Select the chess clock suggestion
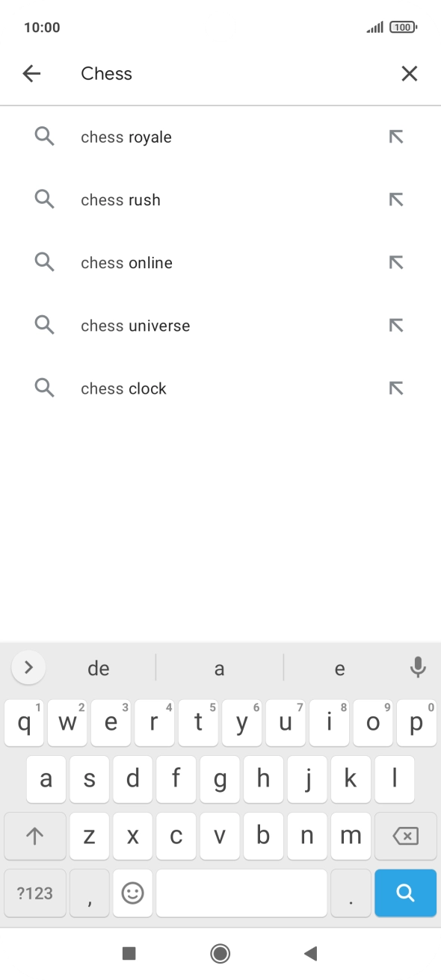Screen dimensions: 441x980 pyautogui.click(x=123, y=388)
